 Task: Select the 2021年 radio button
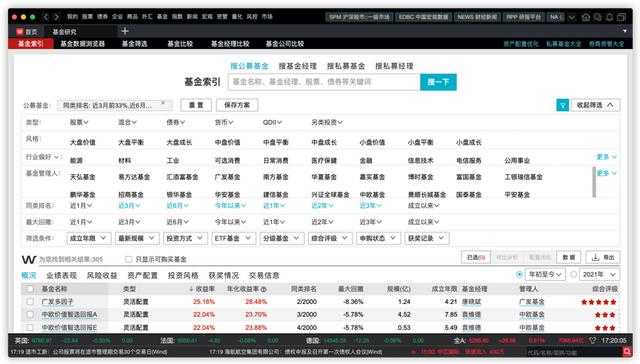(573, 275)
